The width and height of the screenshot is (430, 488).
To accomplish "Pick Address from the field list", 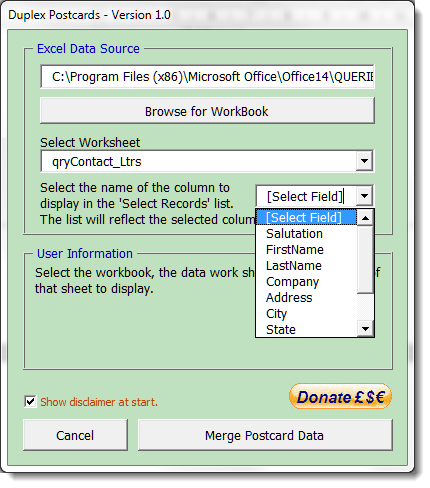I will coord(306,298).
